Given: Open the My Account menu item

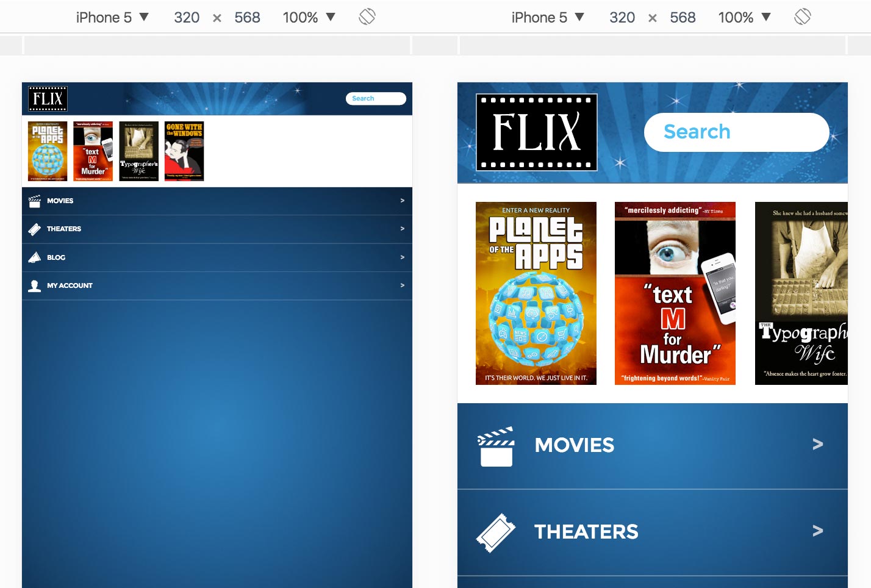Looking at the screenshot, I should tap(70, 285).
